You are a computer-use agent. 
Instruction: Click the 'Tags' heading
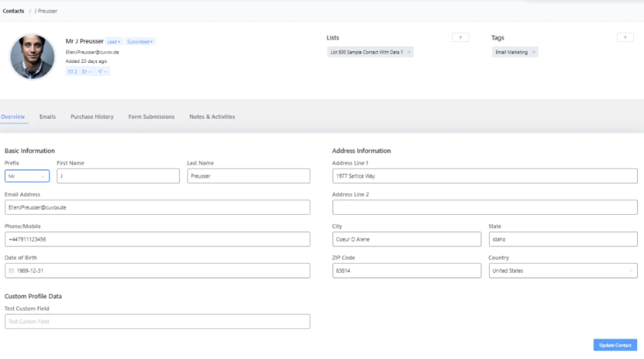(x=498, y=38)
